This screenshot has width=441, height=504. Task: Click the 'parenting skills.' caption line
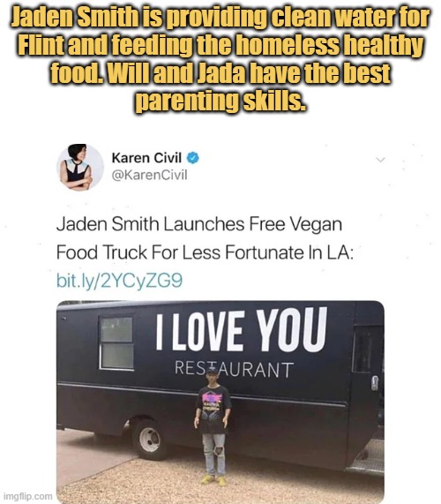click(x=220, y=102)
